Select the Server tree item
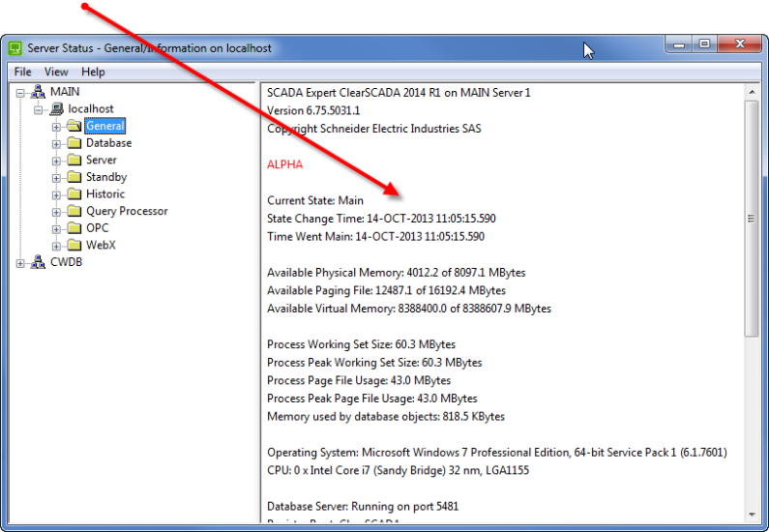The image size is (769, 532). [102, 160]
